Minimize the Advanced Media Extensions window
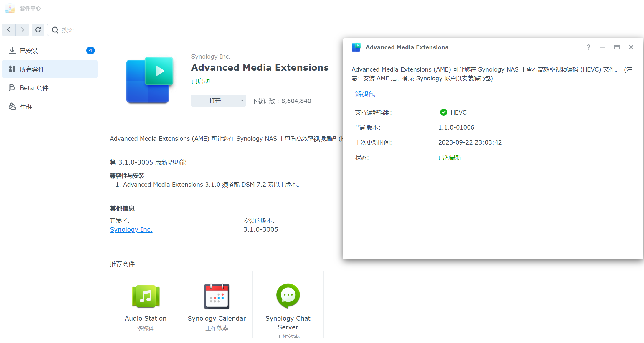 [x=603, y=47]
